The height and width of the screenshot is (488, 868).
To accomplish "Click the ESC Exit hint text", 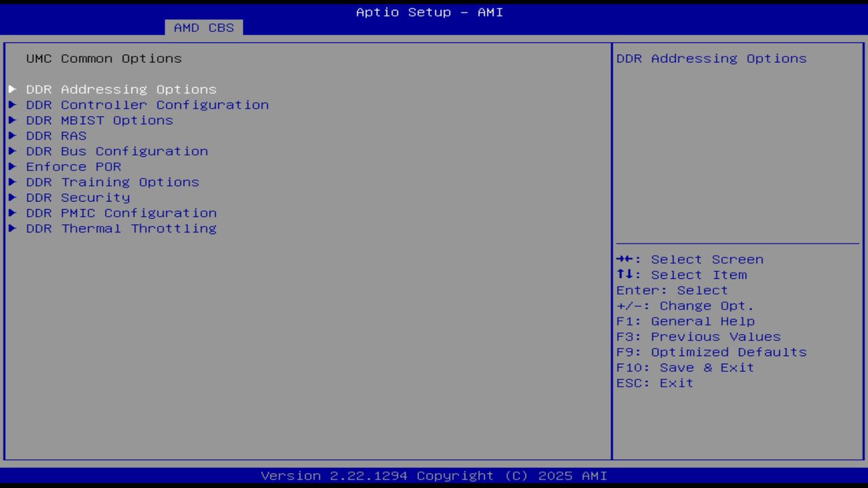I will point(654,382).
